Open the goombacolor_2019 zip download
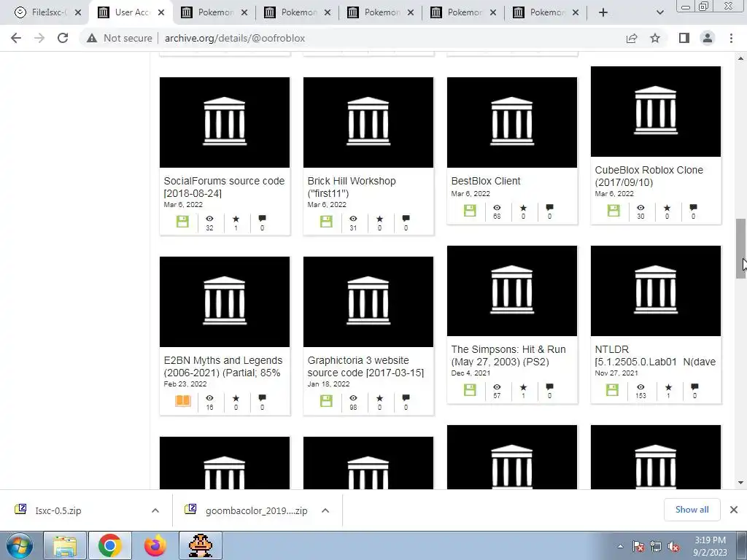The width and height of the screenshot is (747, 560). pos(256,510)
